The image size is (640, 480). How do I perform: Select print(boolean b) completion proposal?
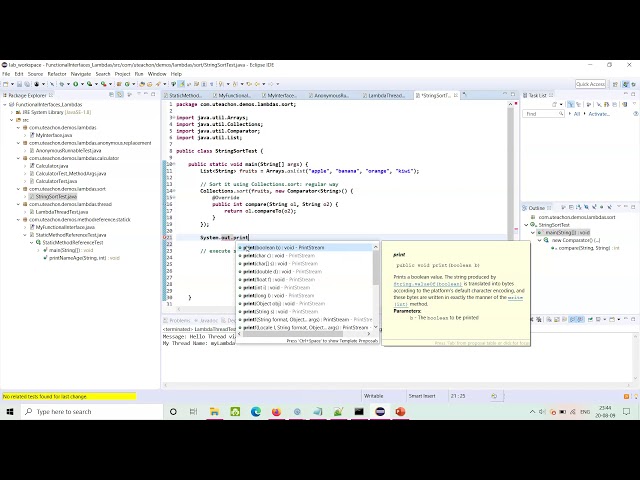pyautogui.click(x=306, y=247)
